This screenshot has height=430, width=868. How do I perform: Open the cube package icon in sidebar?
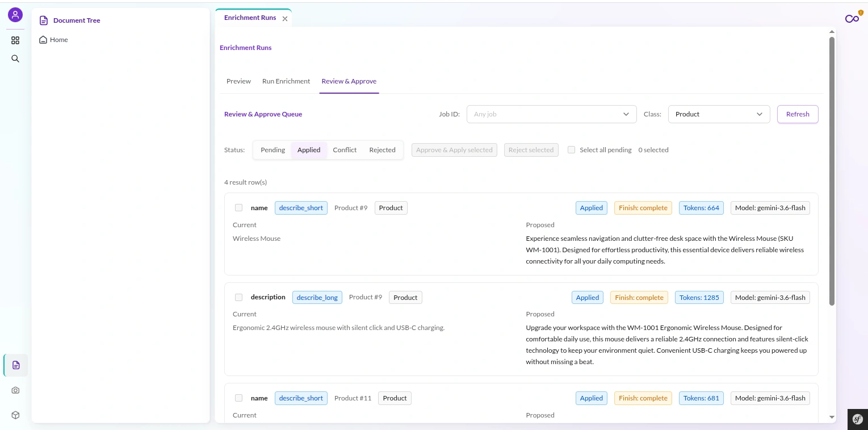[x=15, y=415]
